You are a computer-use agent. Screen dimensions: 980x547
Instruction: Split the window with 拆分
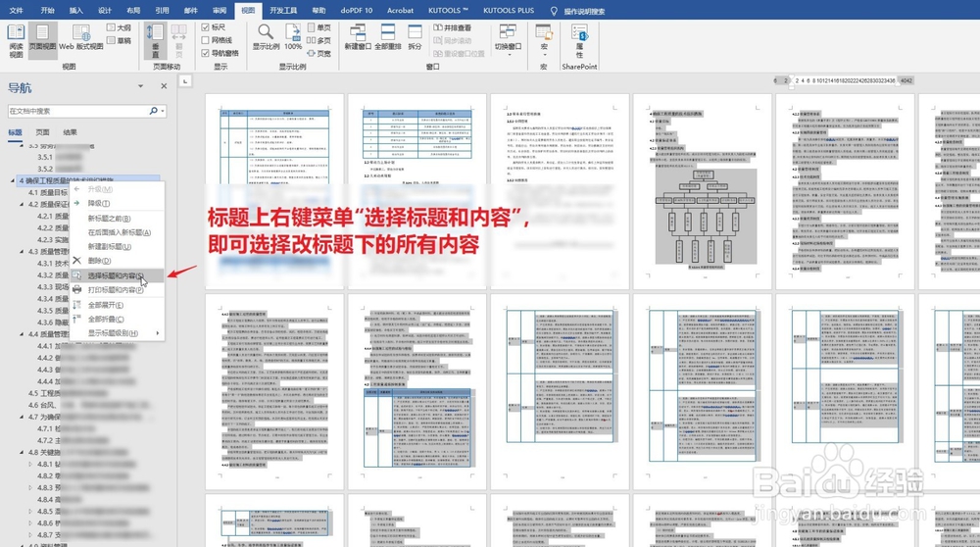pyautogui.click(x=415, y=37)
